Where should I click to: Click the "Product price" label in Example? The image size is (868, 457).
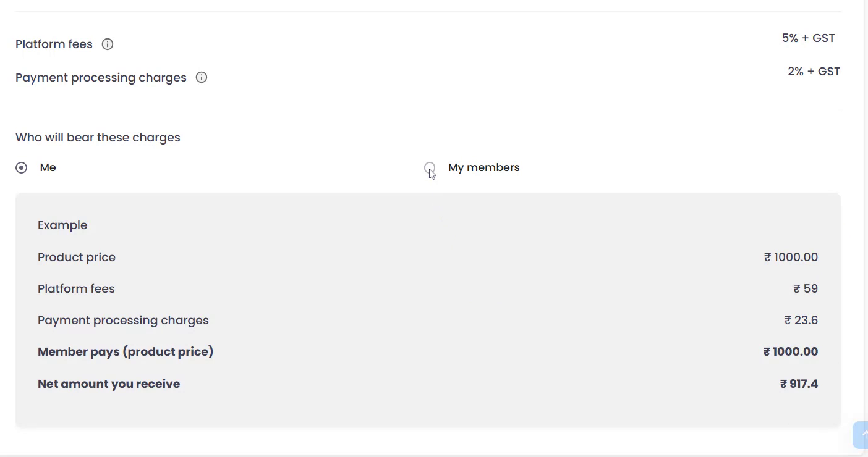click(77, 258)
